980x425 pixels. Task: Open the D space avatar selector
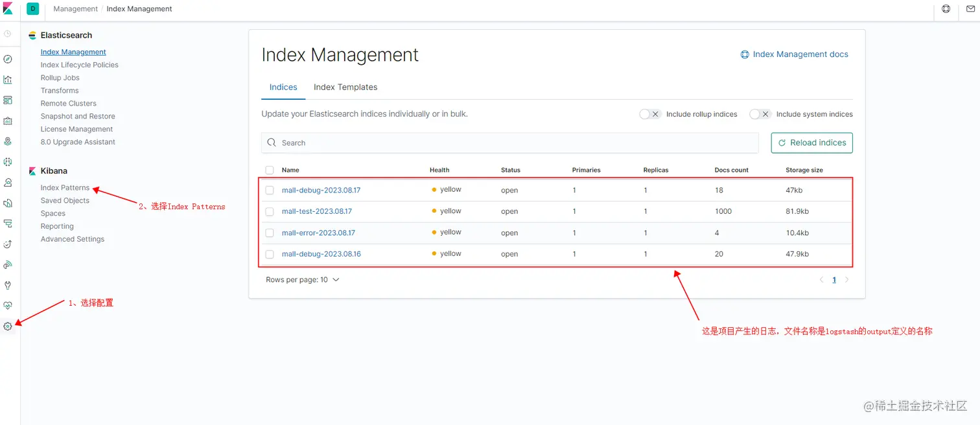(32, 9)
